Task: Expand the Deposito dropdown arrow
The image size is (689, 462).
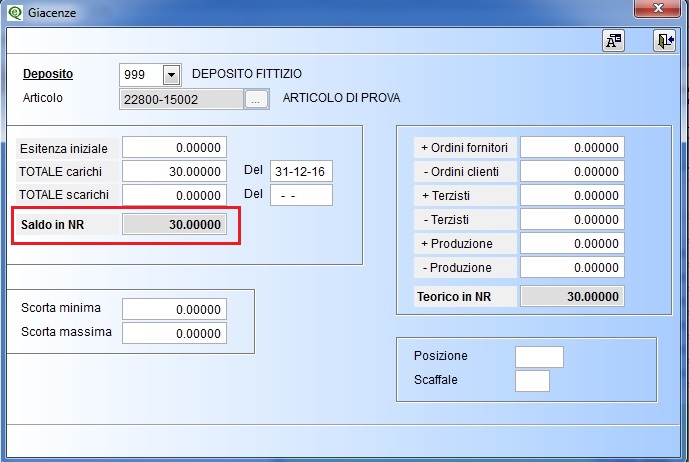Action: 170,75
